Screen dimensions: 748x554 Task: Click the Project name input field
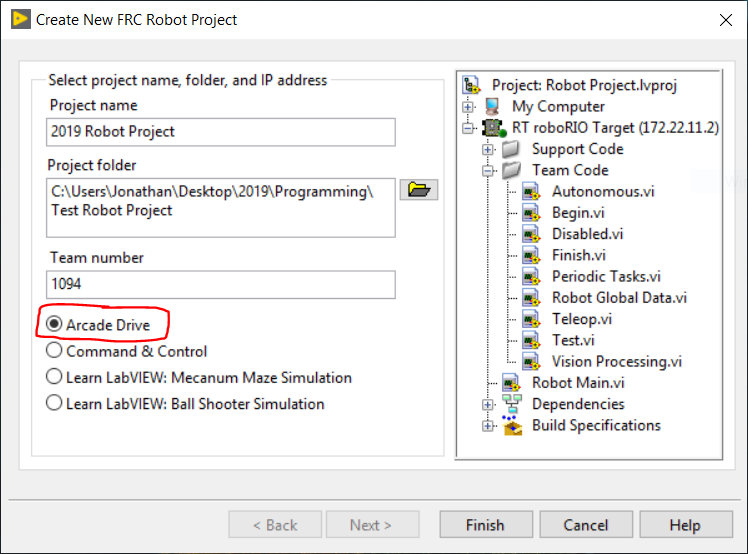[x=221, y=132]
